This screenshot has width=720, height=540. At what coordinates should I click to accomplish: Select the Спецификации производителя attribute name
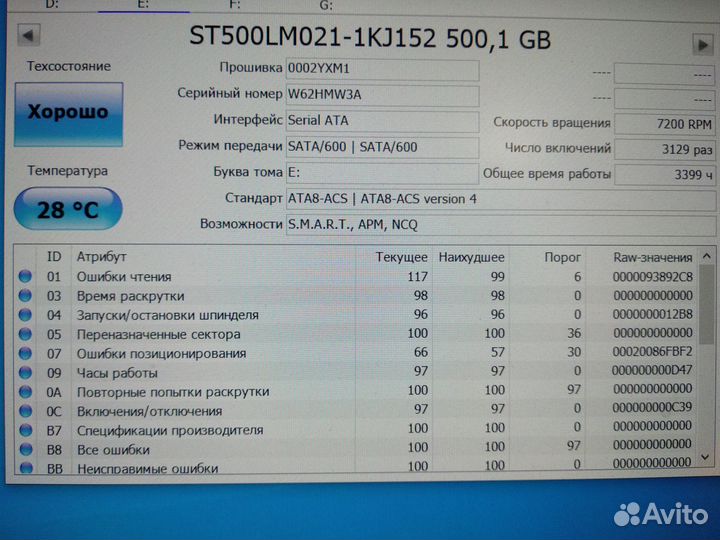click(x=170, y=431)
